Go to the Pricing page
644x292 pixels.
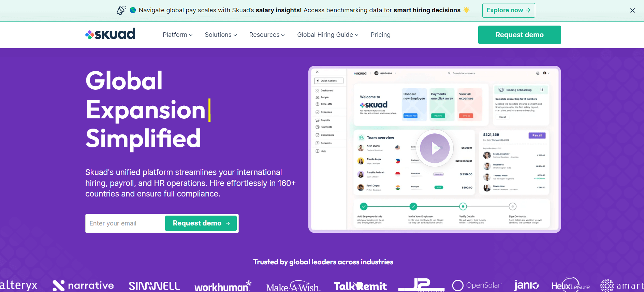click(x=380, y=35)
